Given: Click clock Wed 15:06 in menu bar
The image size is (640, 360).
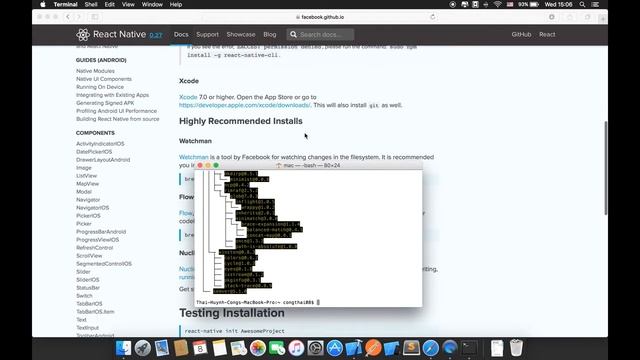Looking at the screenshot, I should (558, 4).
